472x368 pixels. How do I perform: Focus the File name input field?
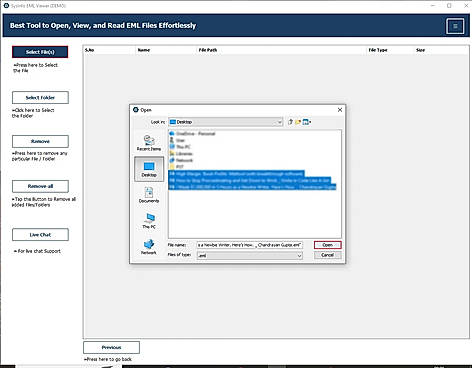(x=249, y=245)
